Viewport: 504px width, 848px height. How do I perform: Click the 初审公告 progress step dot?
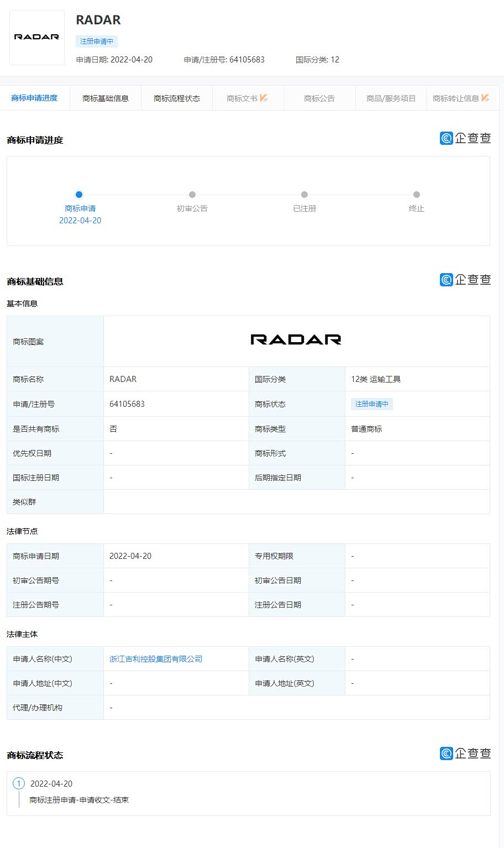click(x=192, y=195)
